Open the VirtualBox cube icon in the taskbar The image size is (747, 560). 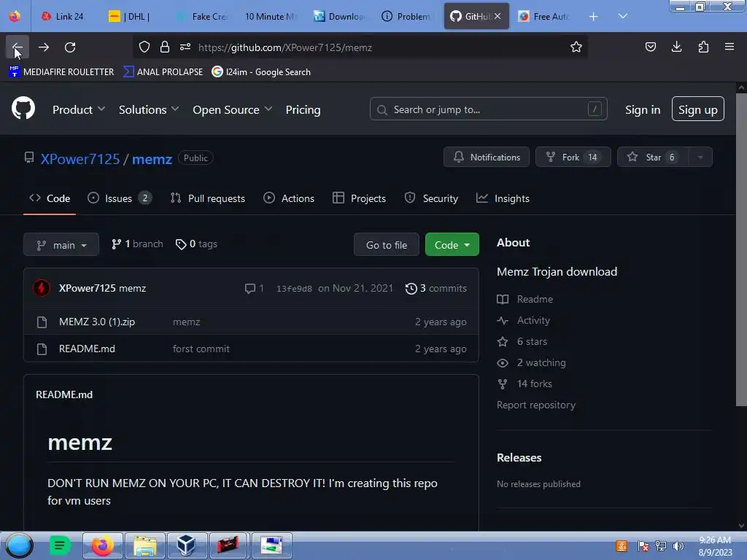(x=186, y=545)
